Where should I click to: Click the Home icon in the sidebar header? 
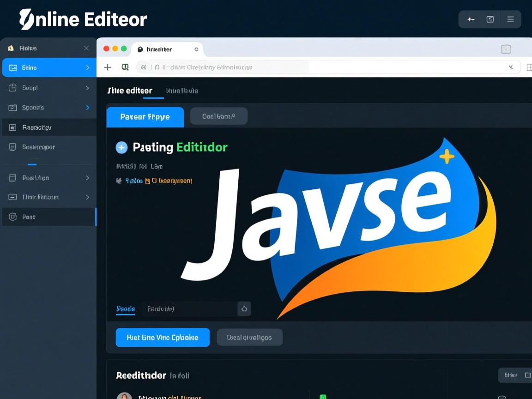[11, 48]
